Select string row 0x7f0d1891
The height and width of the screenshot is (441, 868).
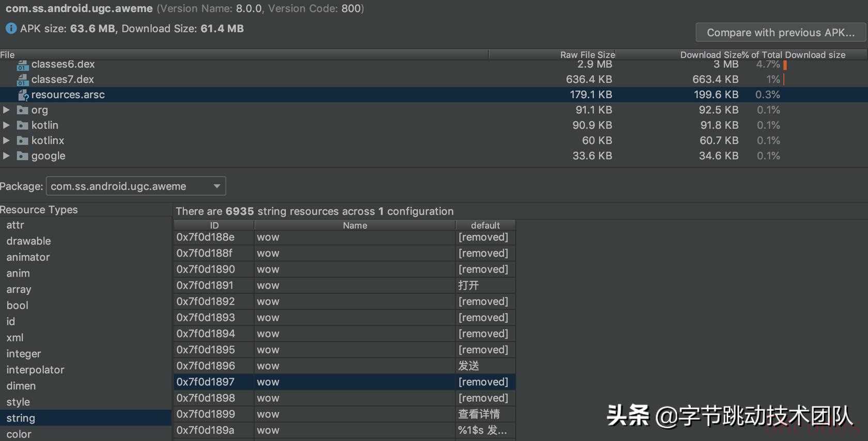(x=344, y=286)
